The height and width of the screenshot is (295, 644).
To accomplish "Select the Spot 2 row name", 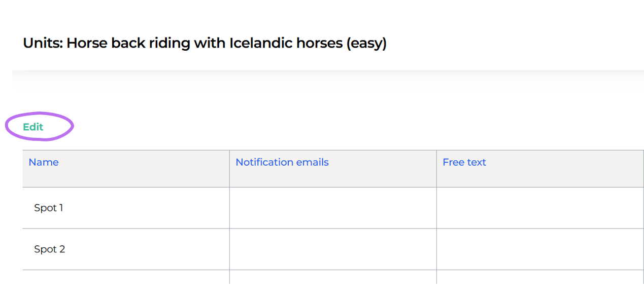I will click(x=50, y=249).
